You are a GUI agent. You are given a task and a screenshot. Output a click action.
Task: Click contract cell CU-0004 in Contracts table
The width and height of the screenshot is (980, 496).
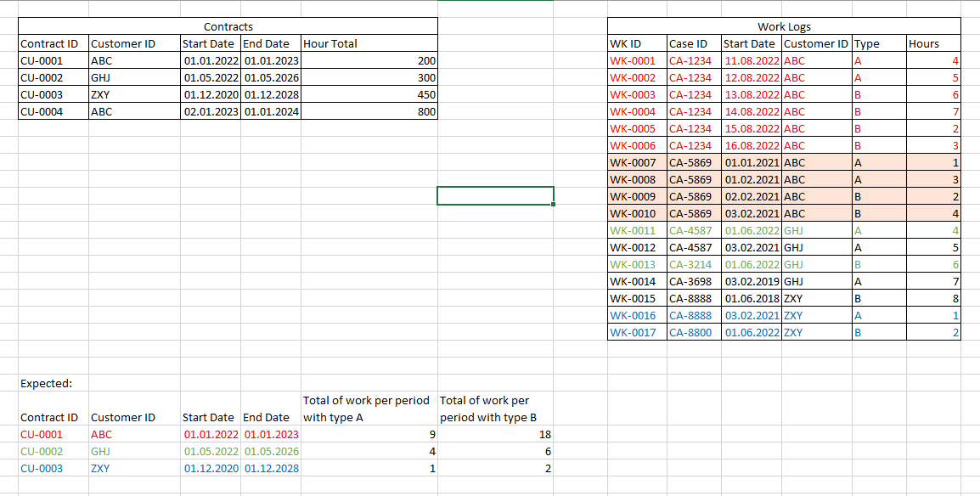[x=54, y=111]
